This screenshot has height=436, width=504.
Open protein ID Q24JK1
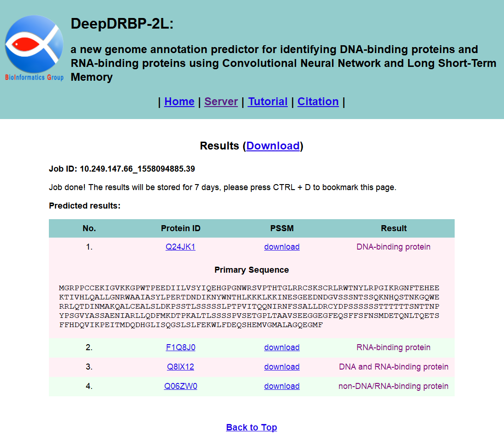180,247
